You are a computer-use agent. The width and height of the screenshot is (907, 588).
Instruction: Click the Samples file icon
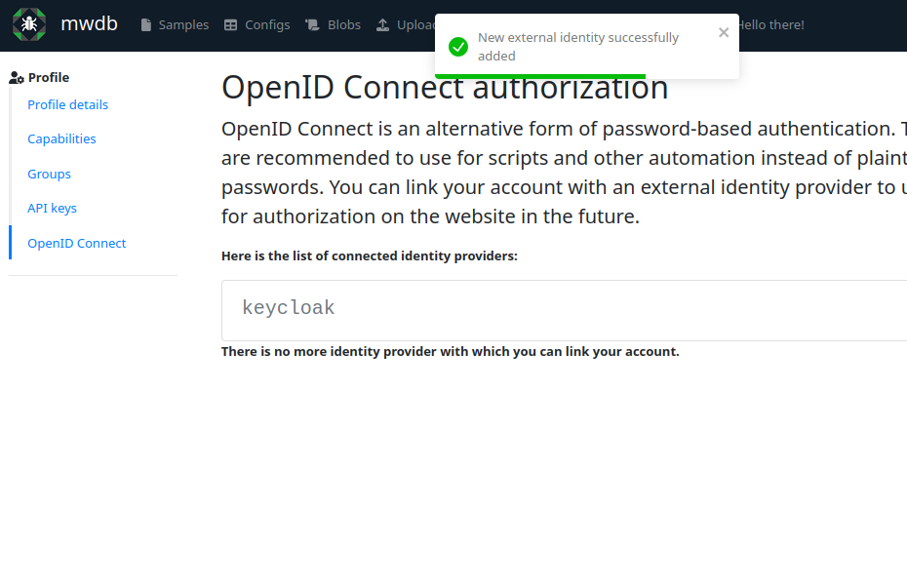click(x=146, y=24)
